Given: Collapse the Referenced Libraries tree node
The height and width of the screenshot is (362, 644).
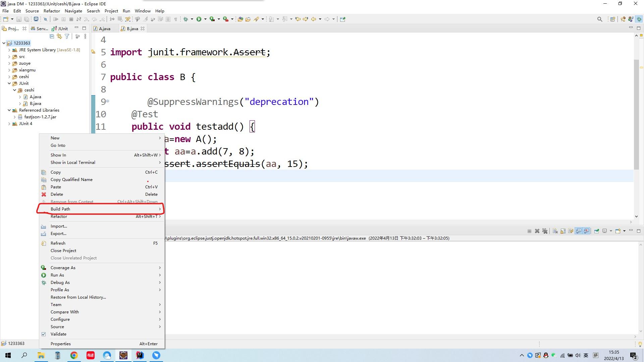Looking at the screenshot, I should 9,110.
